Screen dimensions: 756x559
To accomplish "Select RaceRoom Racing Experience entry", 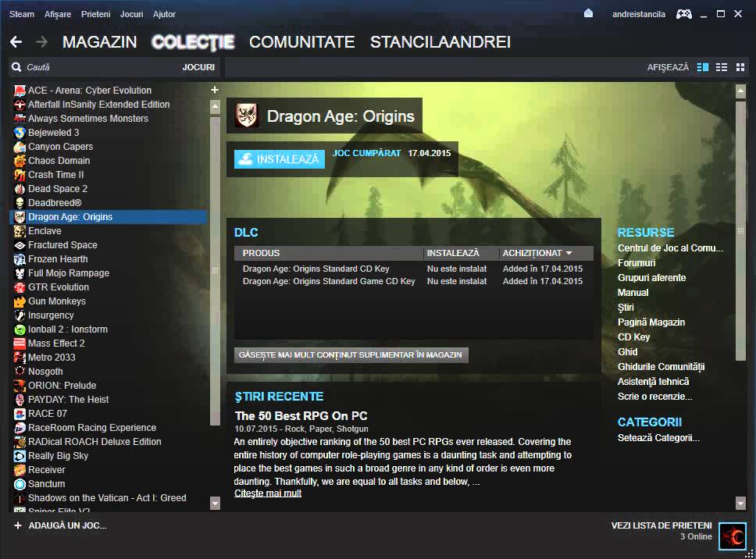I will pyautogui.click(x=109, y=428).
